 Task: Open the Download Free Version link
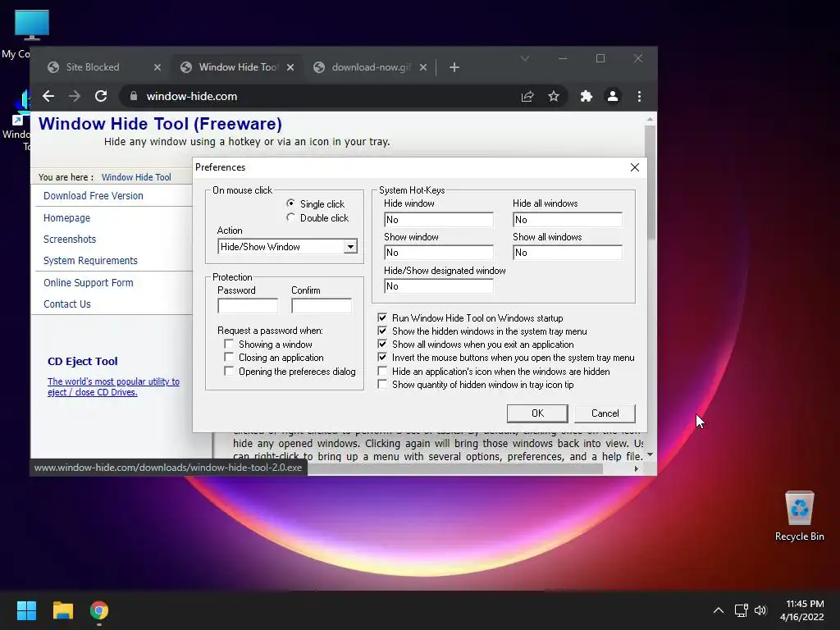[94, 196]
